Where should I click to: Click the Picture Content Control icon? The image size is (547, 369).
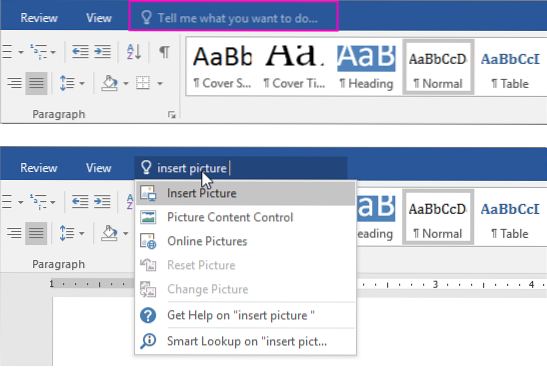pyautogui.click(x=148, y=217)
